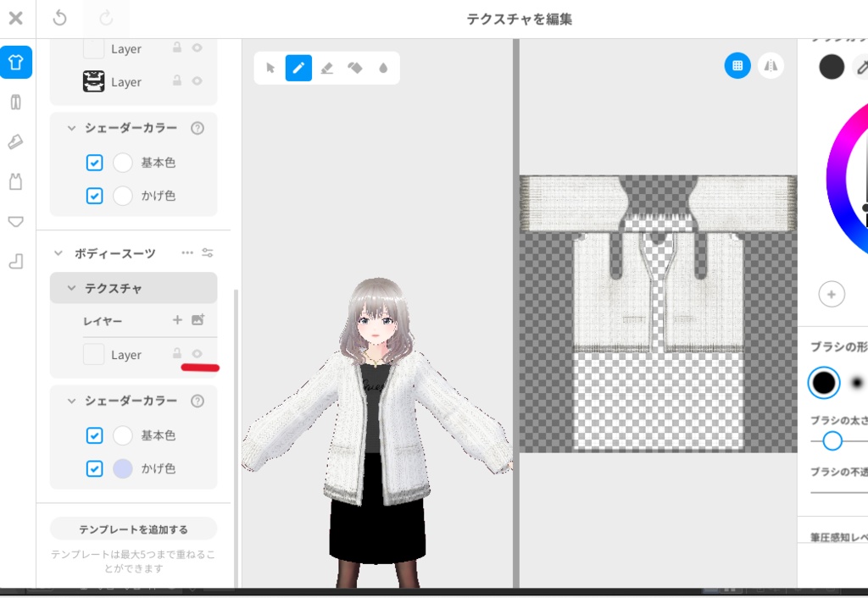Select the arrow selection tool

tap(271, 68)
